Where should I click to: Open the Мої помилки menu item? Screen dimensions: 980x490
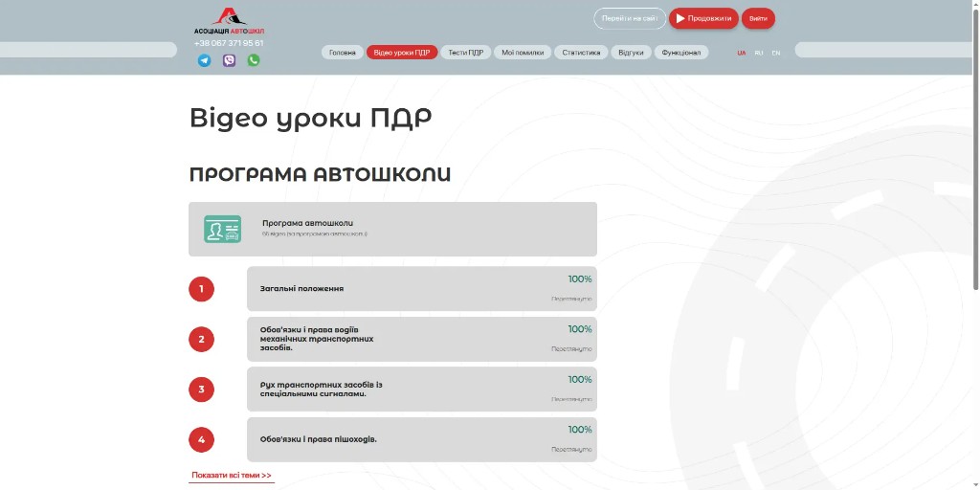(x=523, y=53)
